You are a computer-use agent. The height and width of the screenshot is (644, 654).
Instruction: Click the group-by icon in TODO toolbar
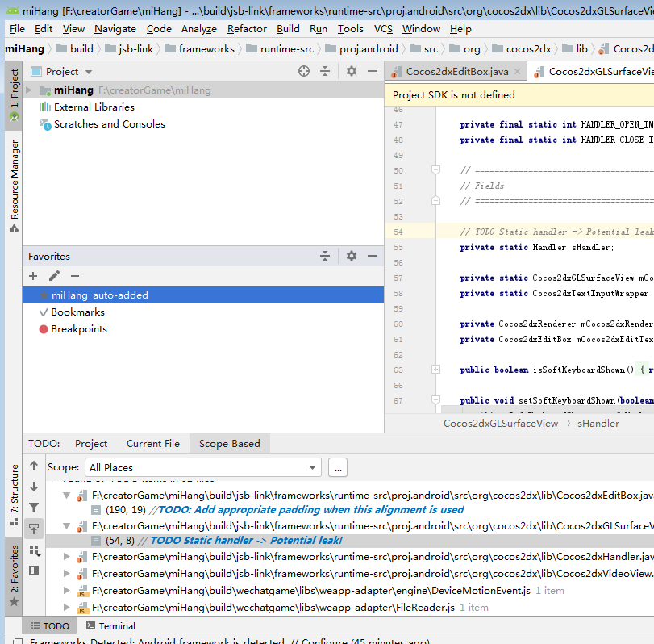pos(35,550)
